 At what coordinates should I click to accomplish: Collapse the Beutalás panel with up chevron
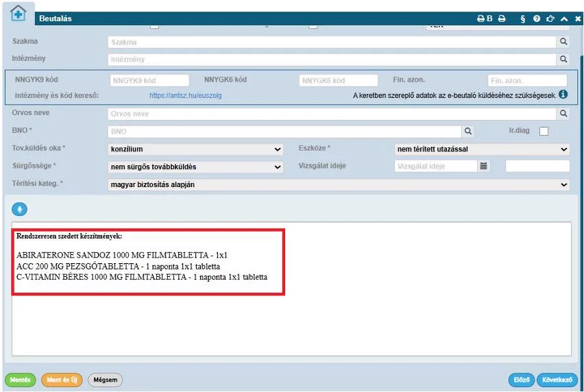tap(564, 19)
